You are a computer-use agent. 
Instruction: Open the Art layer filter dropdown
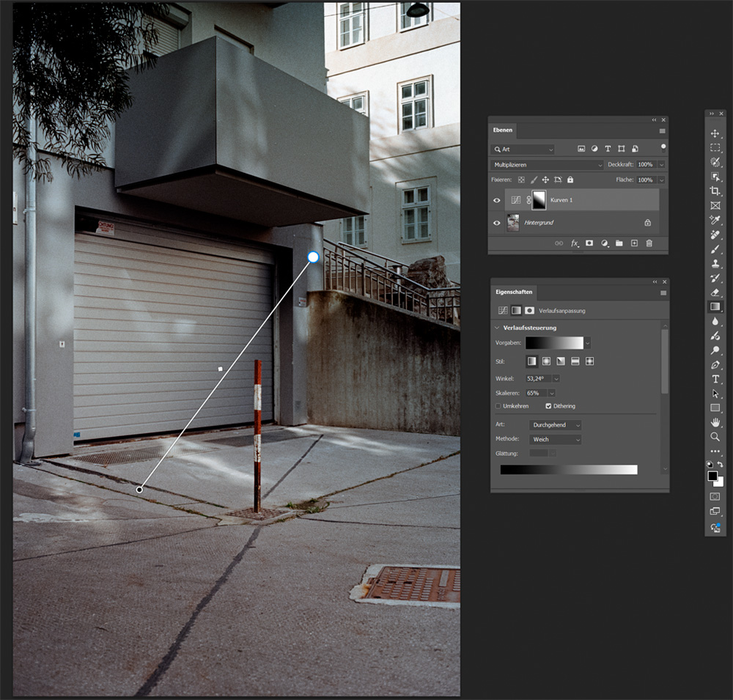pyautogui.click(x=523, y=150)
